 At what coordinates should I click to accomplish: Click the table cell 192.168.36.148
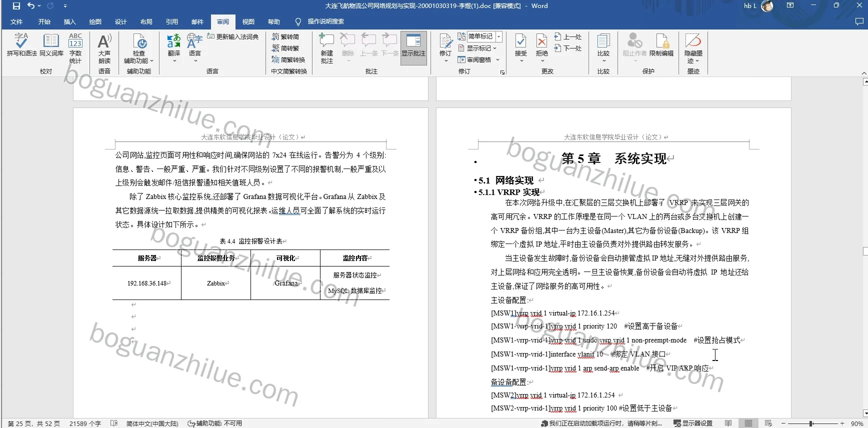pos(147,283)
